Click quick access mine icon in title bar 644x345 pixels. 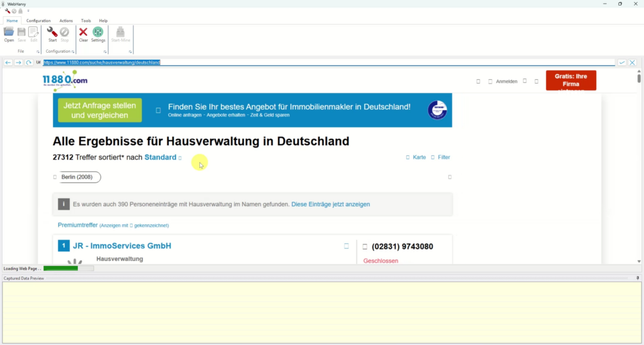[20, 11]
